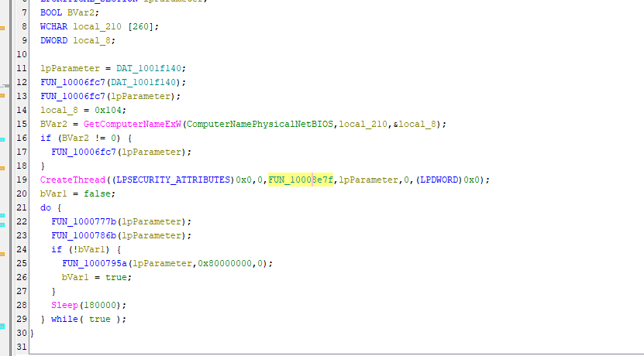Click the orange margin marker beside line 8
The height and width of the screenshot is (356, 644).
coord(2,28)
